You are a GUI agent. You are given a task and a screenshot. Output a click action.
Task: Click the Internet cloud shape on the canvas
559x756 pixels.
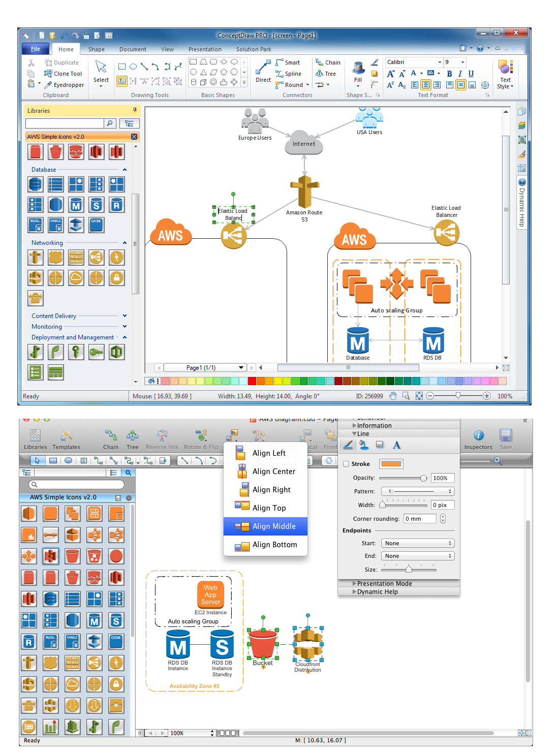(304, 142)
